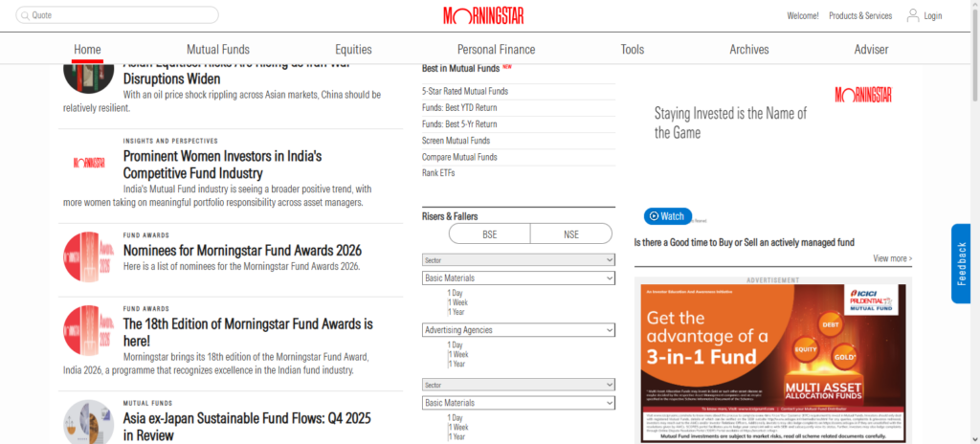980x444 pixels.
Task: Open the Mutual Funds menu
Action: [x=218, y=50]
